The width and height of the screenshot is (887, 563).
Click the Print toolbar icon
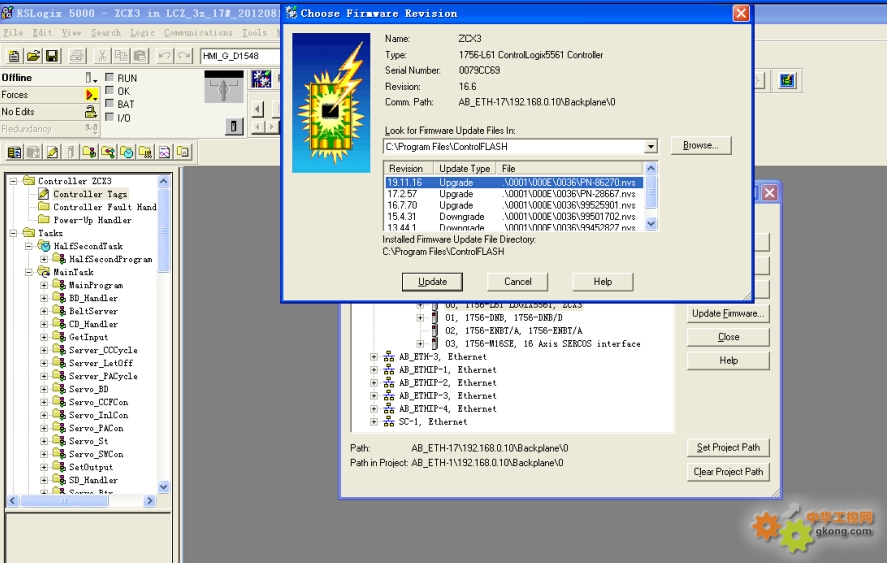tap(77, 55)
